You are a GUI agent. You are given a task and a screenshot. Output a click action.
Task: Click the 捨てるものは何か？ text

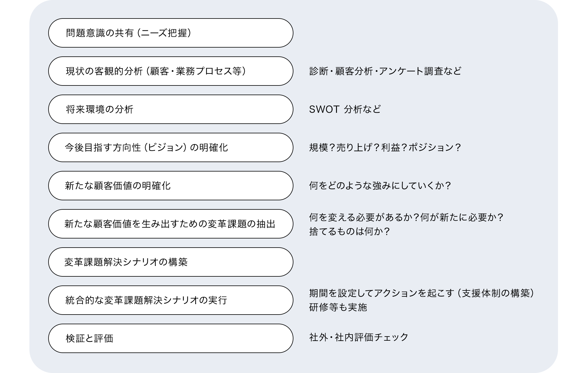tap(350, 231)
